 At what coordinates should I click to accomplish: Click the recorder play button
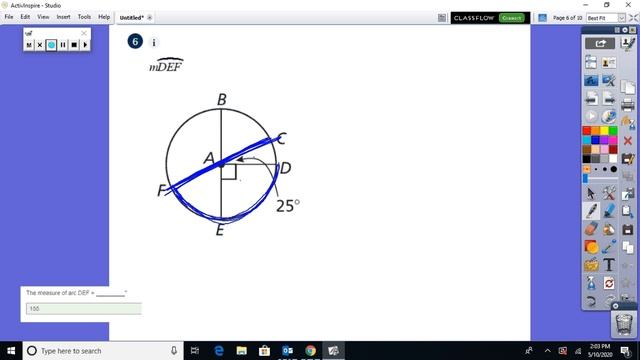click(85, 45)
